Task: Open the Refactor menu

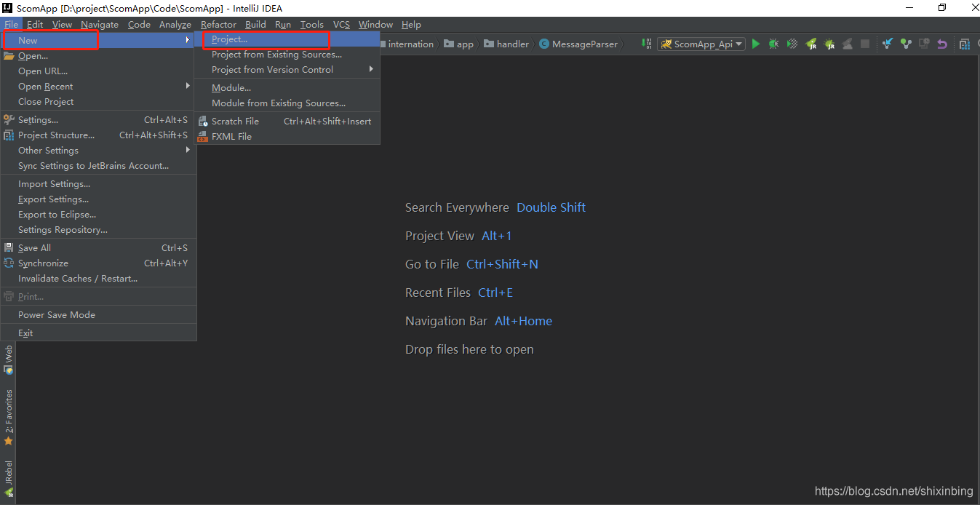Action: tap(218, 24)
